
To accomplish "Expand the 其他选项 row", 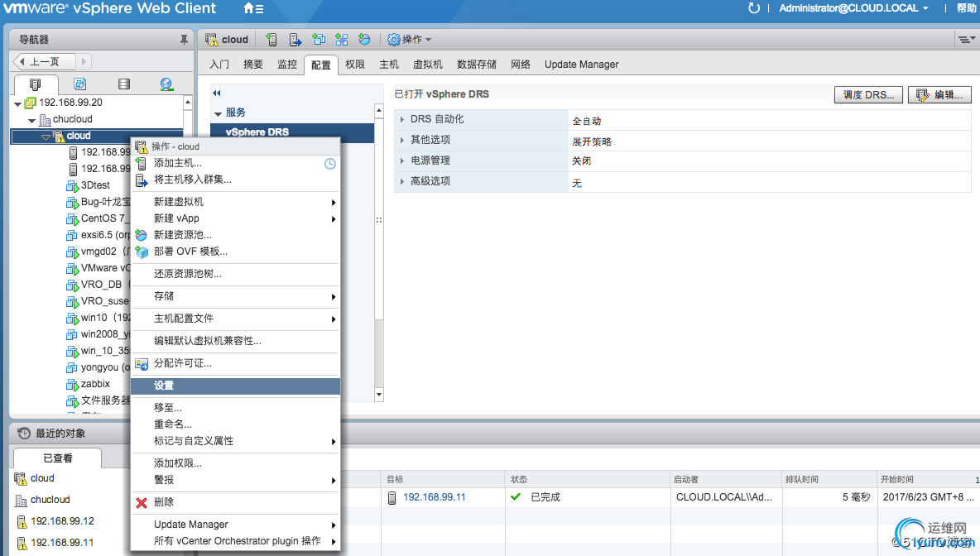I will [402, 140].
